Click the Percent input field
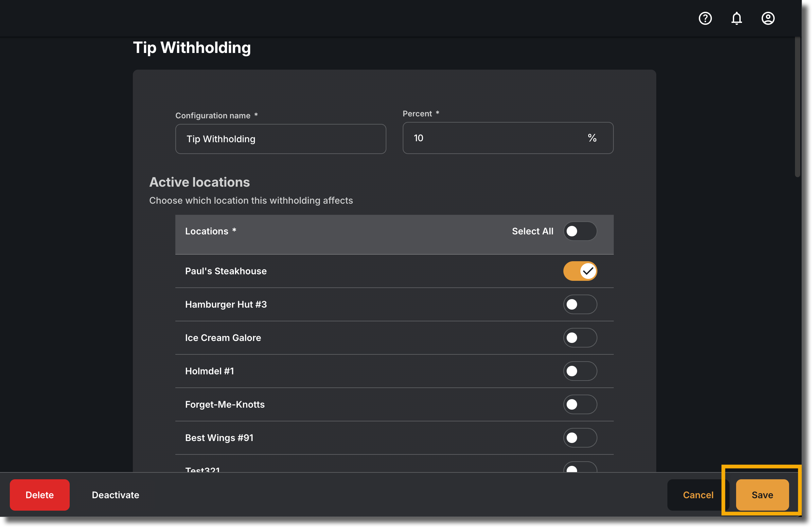 (x=508, y=138)
